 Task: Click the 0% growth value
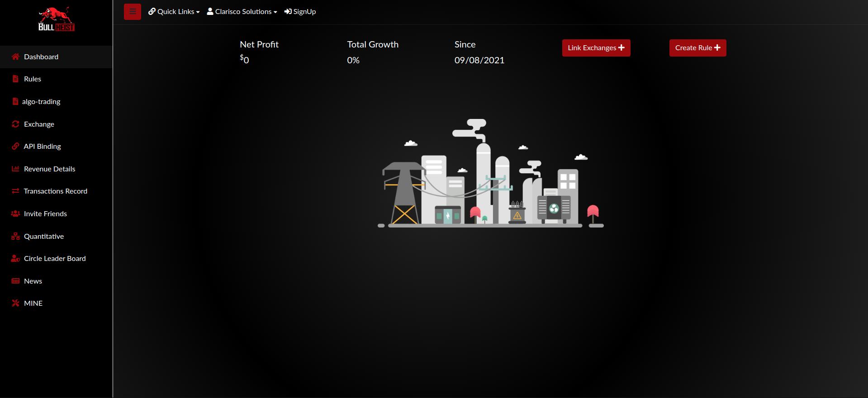point(353,60)
